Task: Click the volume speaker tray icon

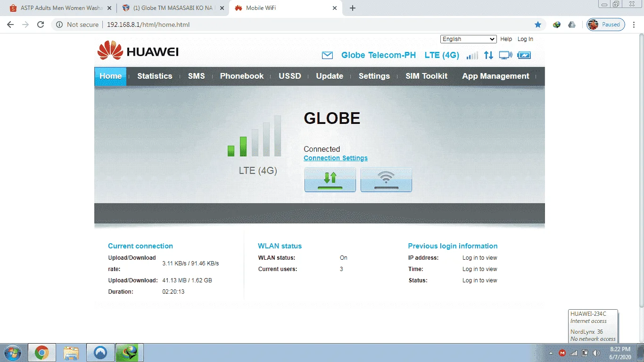Action: (x=596, y=353)
